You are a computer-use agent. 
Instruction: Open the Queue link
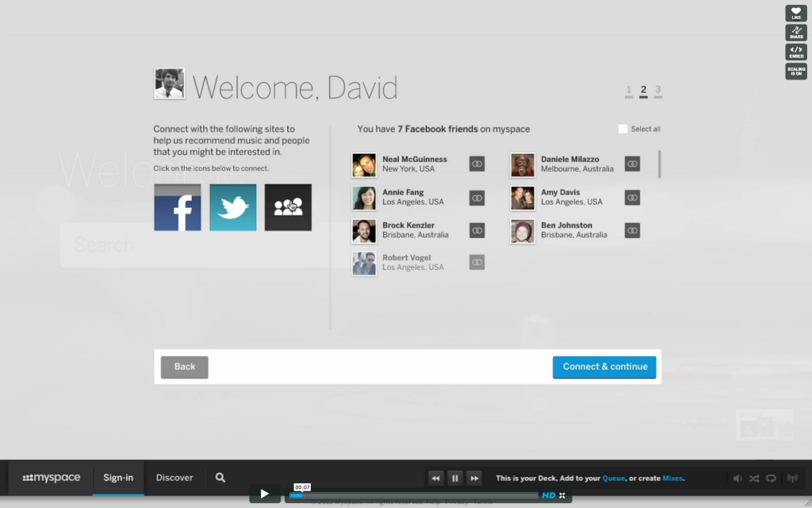pyautogui.click(x=614, y=478)
